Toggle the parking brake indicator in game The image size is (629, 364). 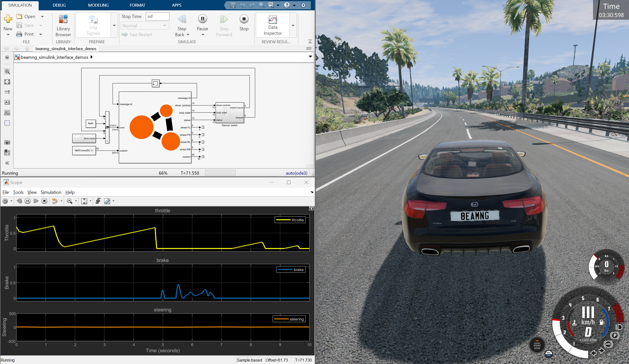[x=615, y=335]
